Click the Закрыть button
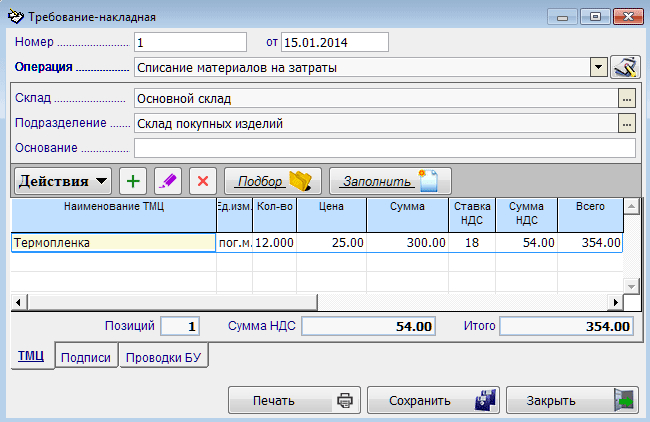The image size is (650, 422). [572, 400]
